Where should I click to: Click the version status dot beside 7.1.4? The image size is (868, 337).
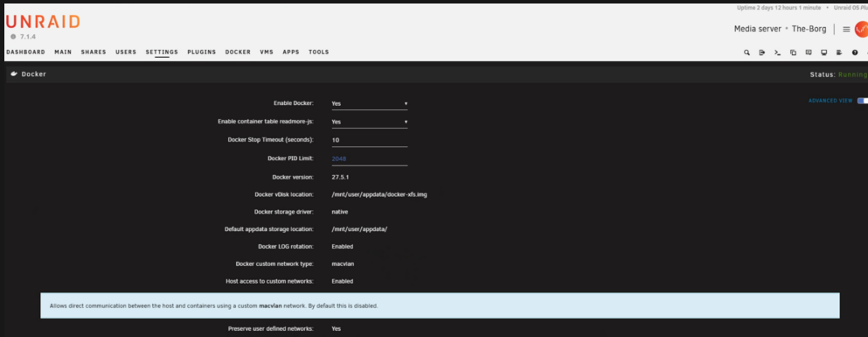pos(13,37)
